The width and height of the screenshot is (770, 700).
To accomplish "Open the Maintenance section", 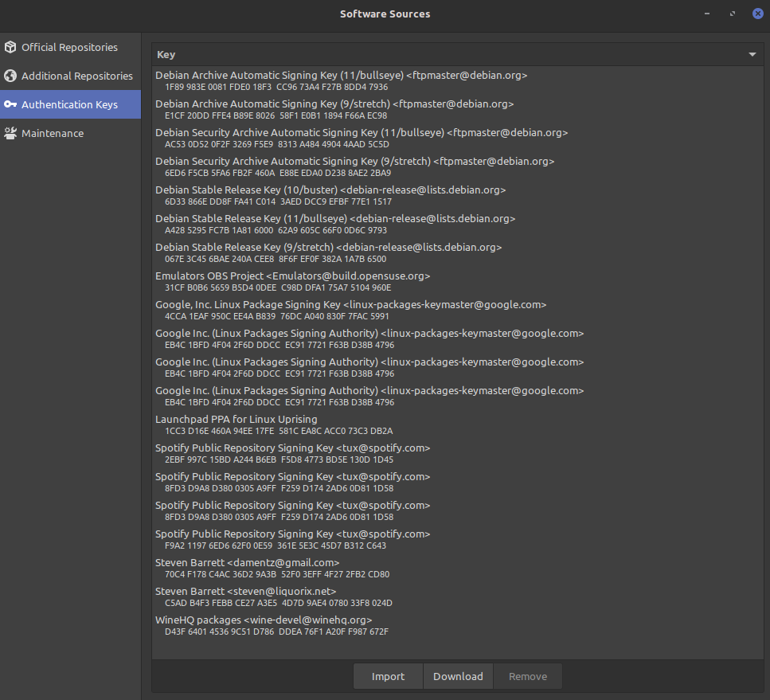I will 70,133.
